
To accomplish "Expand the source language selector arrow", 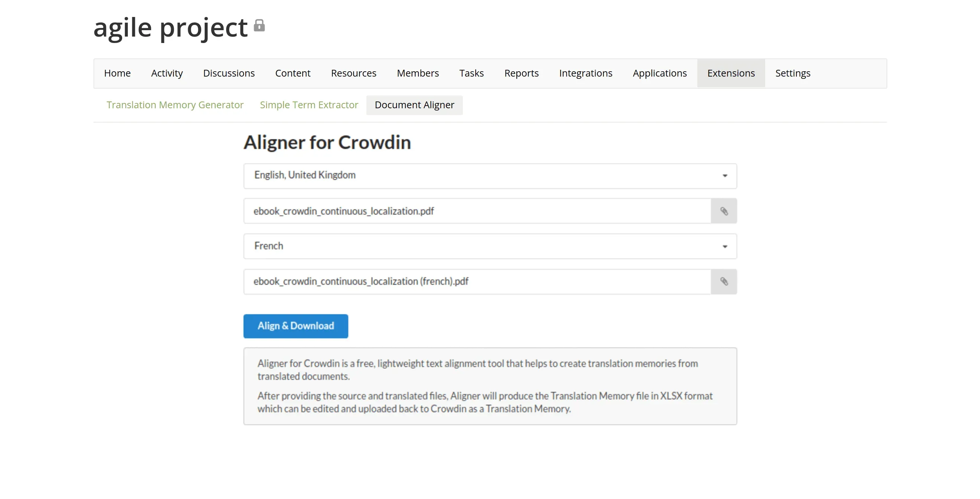I will coord(725,176).
